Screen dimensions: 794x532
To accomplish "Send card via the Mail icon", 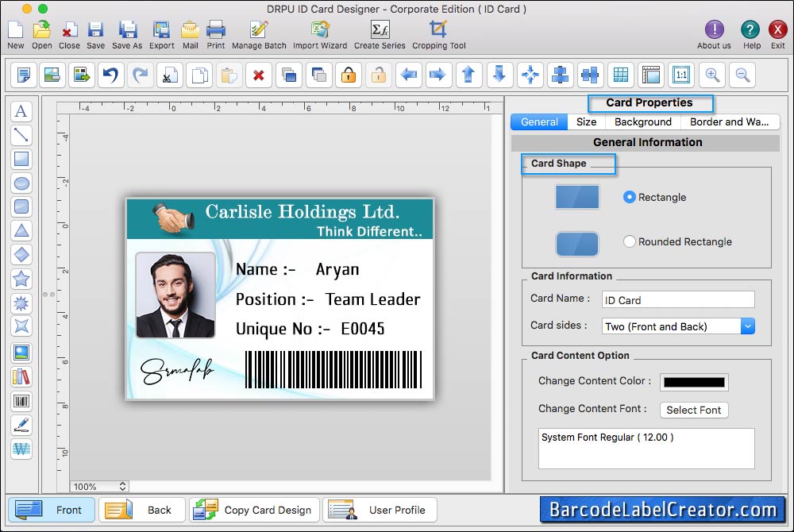I will click(x=190, y=34).
